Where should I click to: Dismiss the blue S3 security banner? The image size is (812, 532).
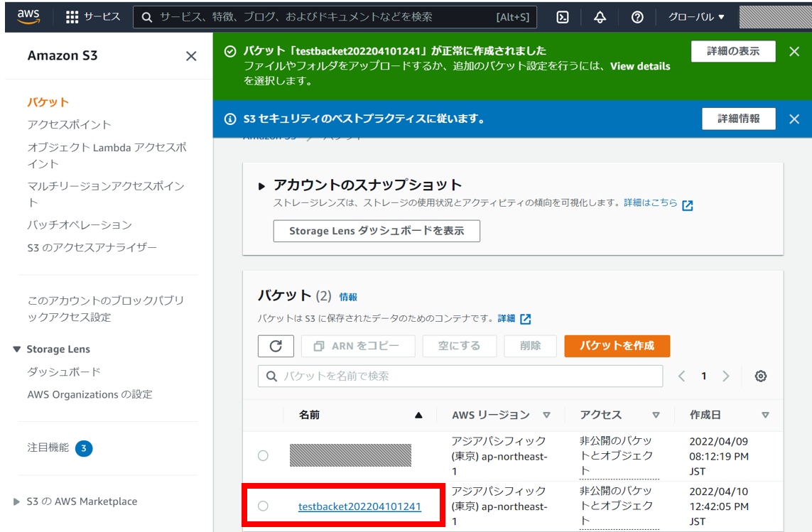(794, 119)
